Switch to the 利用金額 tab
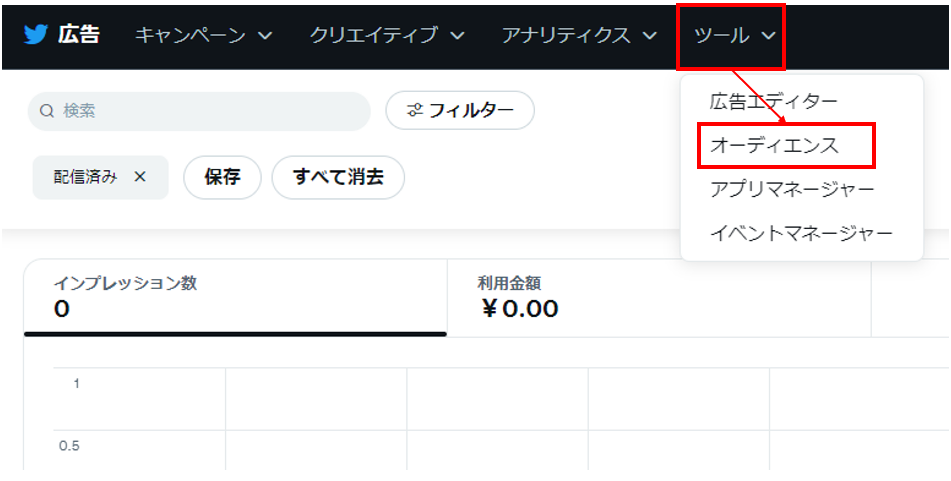Screen dimensions: 951x481 (x=658, y=297)
